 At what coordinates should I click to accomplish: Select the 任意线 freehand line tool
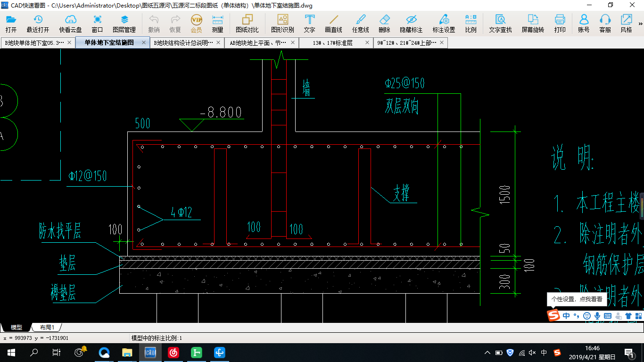coord(361,24)
